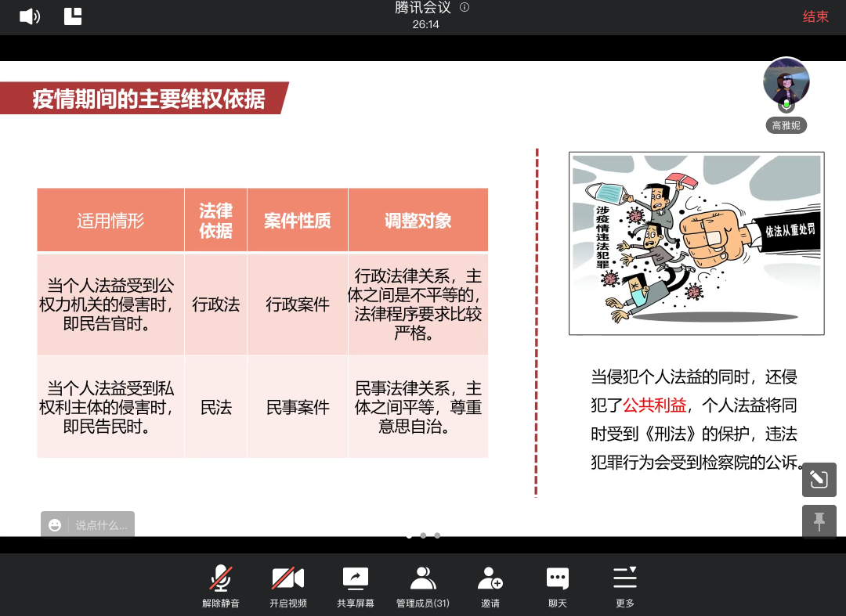
Task: Click the 腾讯会议 meeting title
Action: pyautogui.click(x=423, y=8)
